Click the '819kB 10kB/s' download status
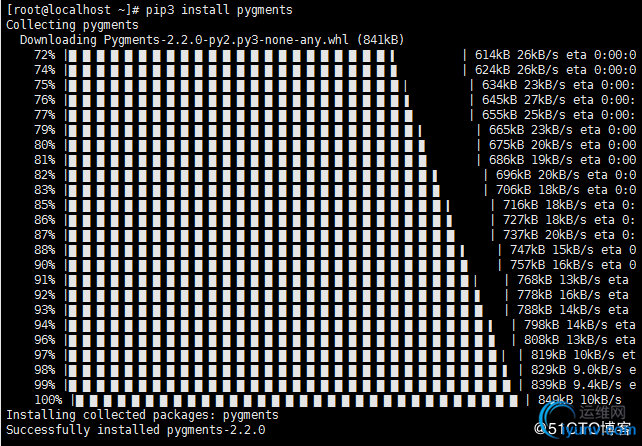 pos(572,355)
